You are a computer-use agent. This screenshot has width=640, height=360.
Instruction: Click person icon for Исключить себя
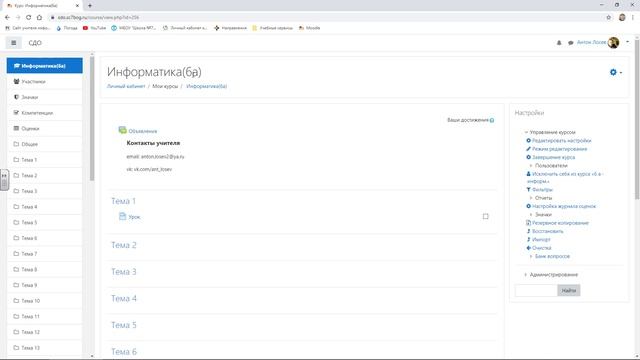pyautogui.click(x=529, y=174)
